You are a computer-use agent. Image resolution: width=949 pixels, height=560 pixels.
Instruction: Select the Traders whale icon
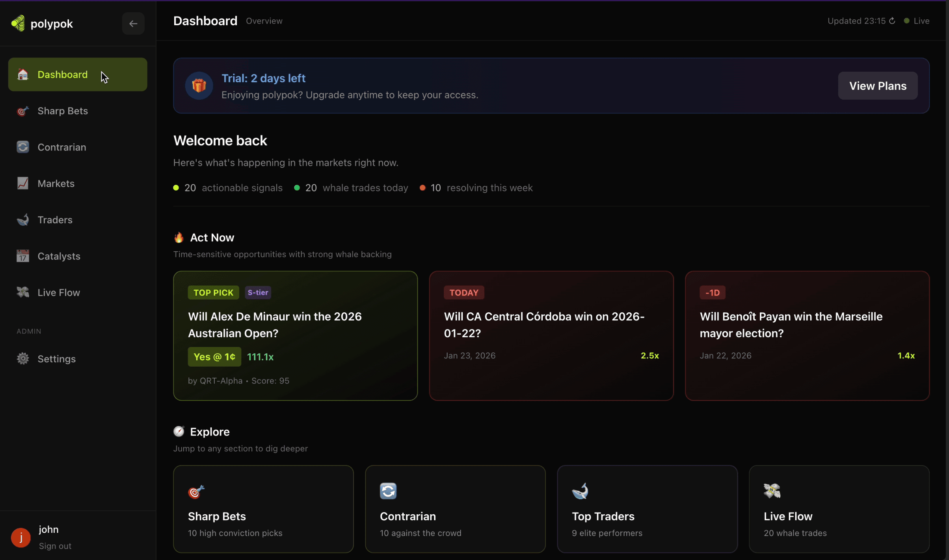(22, 219)
